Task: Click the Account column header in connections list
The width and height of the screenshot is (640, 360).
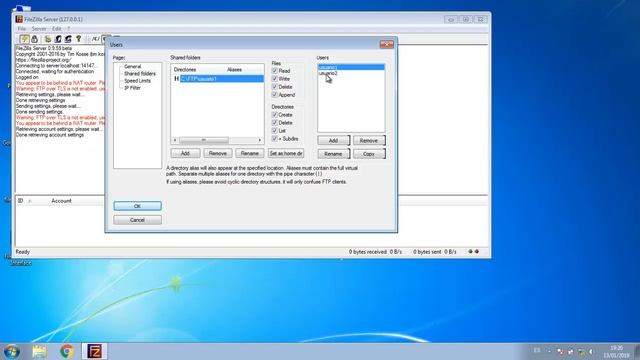Action: (x=61, y=201)
